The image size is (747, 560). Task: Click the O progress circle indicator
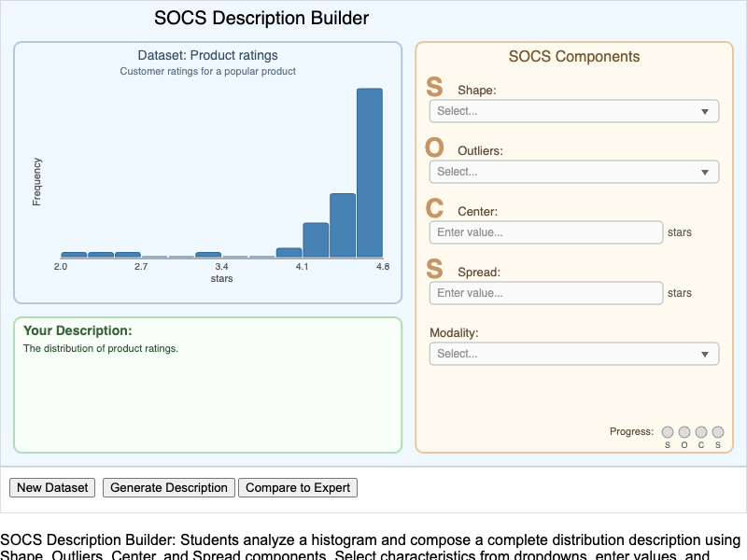pyautogui.click(x=684, y=432)
